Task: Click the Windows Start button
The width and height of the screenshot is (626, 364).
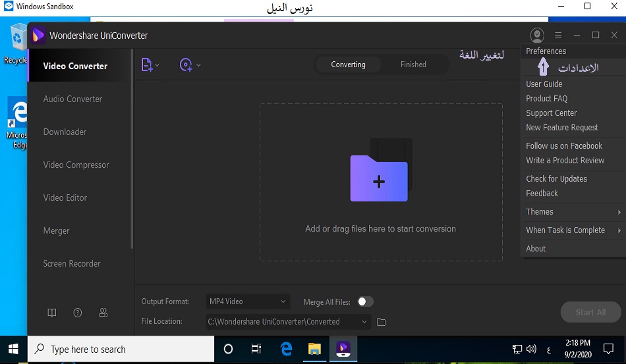Action: [x=13, y=350]
